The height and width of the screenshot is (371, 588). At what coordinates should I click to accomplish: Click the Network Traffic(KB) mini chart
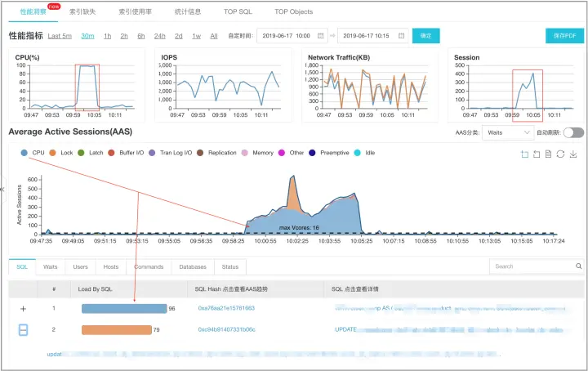[x=370, y=85]
